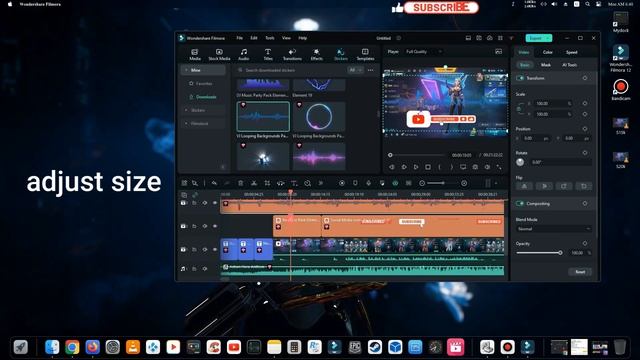Click the Reset button in properties panel
The width and height of the screenshot is (640, 360).
coord(580,272)
